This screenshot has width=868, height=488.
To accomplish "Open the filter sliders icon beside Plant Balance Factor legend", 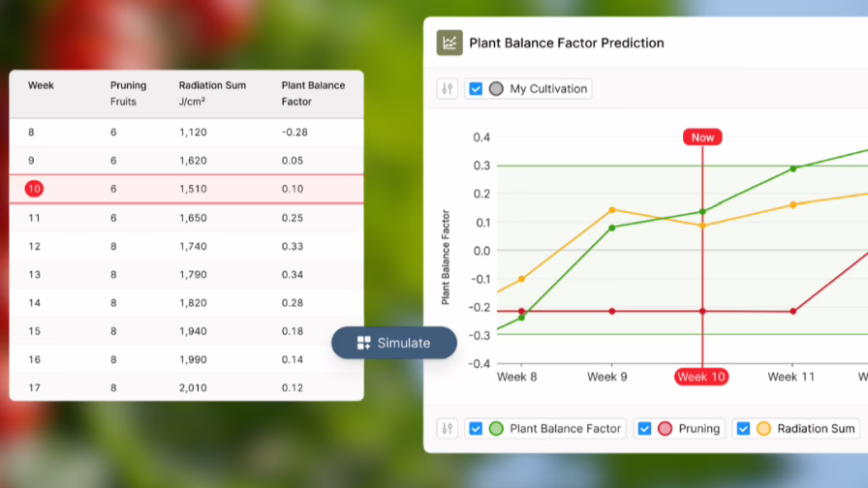I will (x=448, y=428).
